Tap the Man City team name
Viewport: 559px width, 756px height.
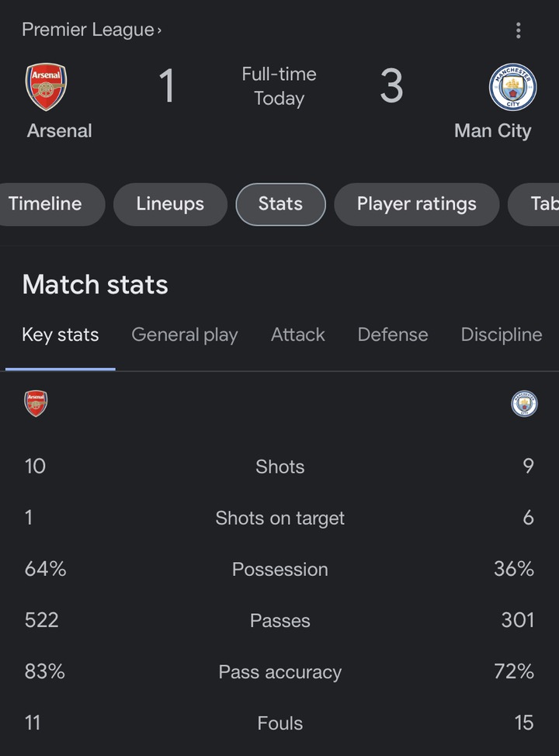(x=492, y=130)
